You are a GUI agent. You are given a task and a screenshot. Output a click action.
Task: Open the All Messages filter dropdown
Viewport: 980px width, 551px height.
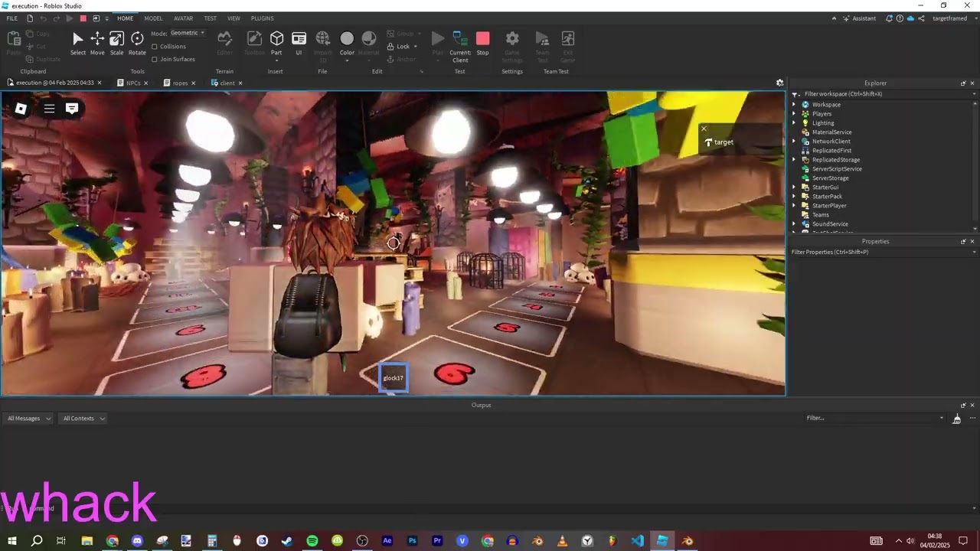click(x=29, y=419)
